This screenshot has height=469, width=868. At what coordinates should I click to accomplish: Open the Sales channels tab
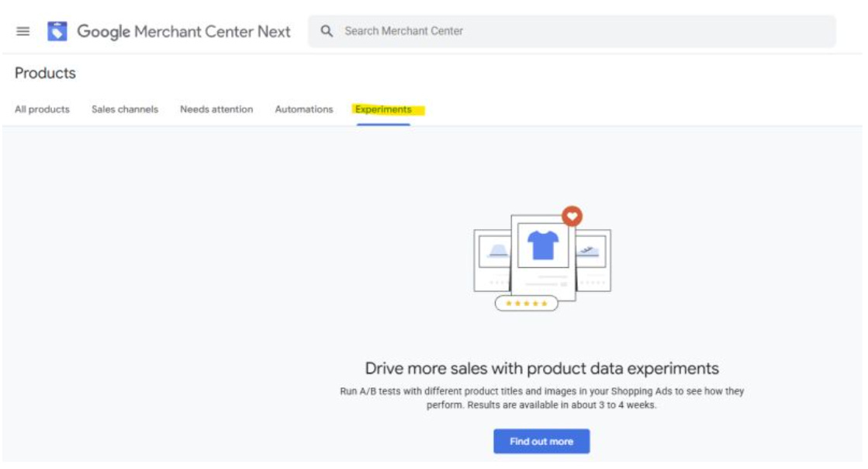click(125, 109)
